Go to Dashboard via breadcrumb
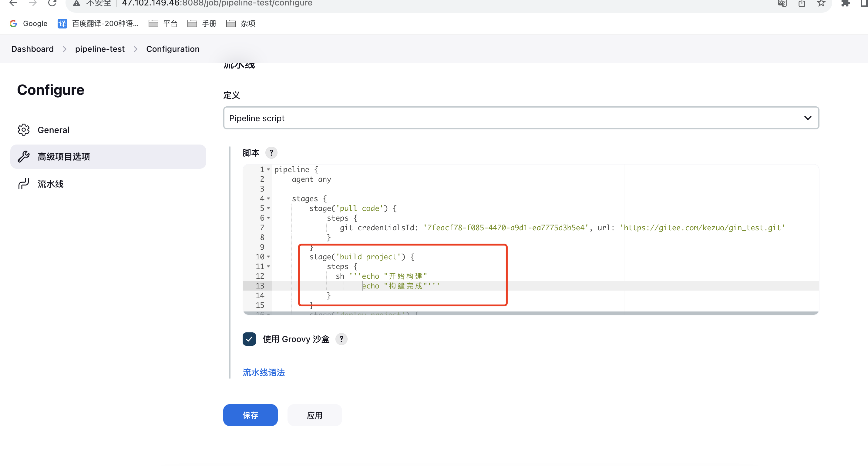Screen dimensions: 868x466 32,49
